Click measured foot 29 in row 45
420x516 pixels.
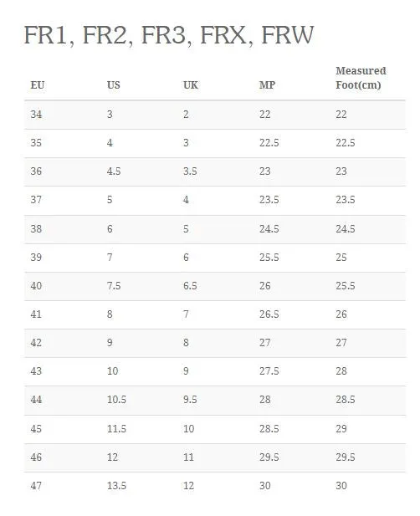coord(341,428)
